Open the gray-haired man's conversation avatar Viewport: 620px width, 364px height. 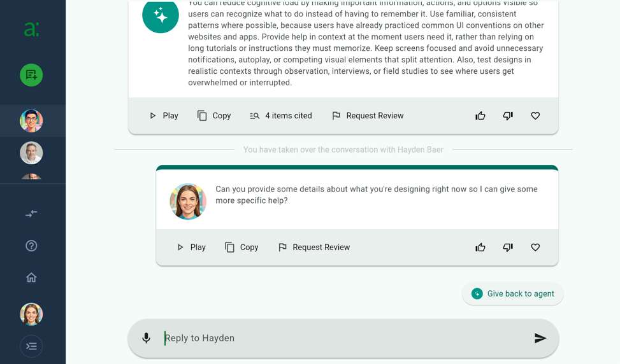click(x=31, y=153)
